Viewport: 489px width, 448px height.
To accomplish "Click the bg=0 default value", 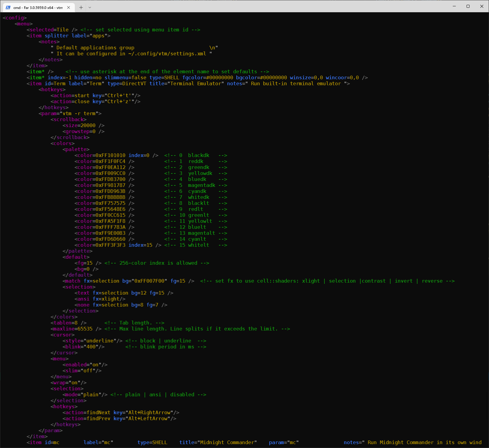I will click(x=83, y=269).
